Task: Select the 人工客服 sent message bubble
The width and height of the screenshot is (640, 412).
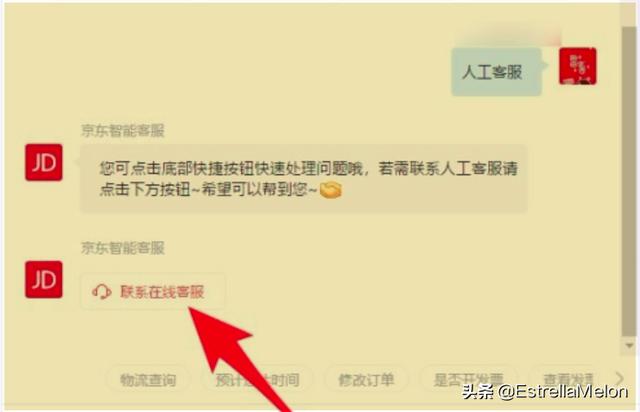Action: click(x=496, y=72)
